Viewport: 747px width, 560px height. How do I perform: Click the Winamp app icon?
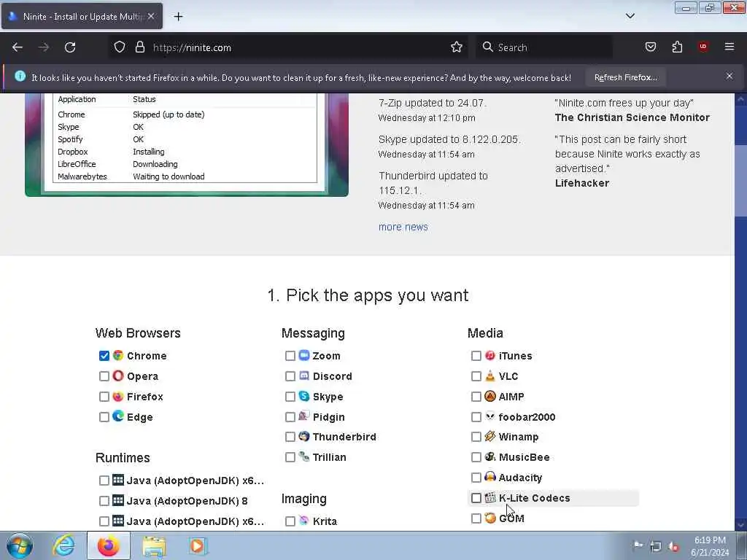click(x=489, y=436)
